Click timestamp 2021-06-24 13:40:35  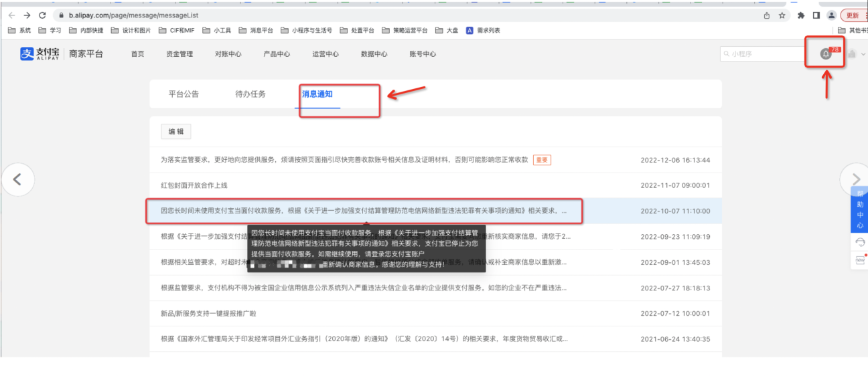click(x=675, y=339)
